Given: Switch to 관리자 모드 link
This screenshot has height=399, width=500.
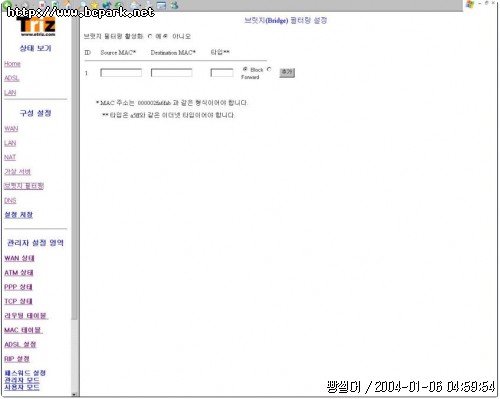Looking at the screenshot, I should tap(22, 380).
